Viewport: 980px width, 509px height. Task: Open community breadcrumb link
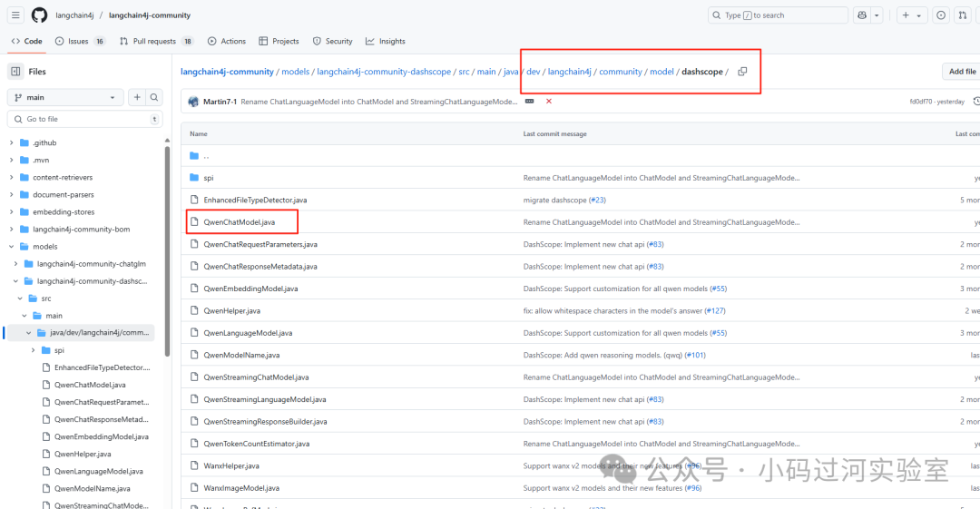coord(621,72)
